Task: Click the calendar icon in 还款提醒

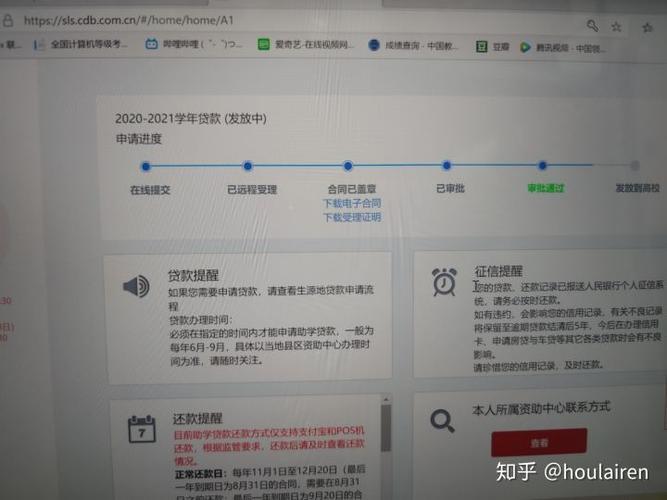Action: [x=142, y=429]
